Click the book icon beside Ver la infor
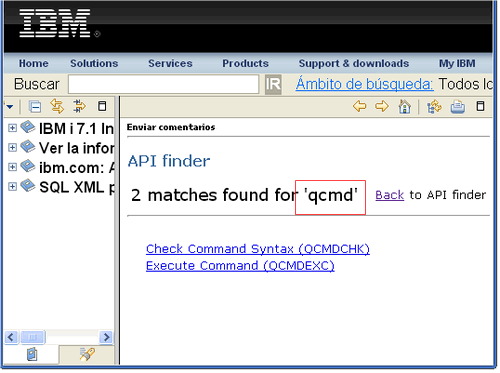Screen dimensions: 500x373 coord(28,146)
